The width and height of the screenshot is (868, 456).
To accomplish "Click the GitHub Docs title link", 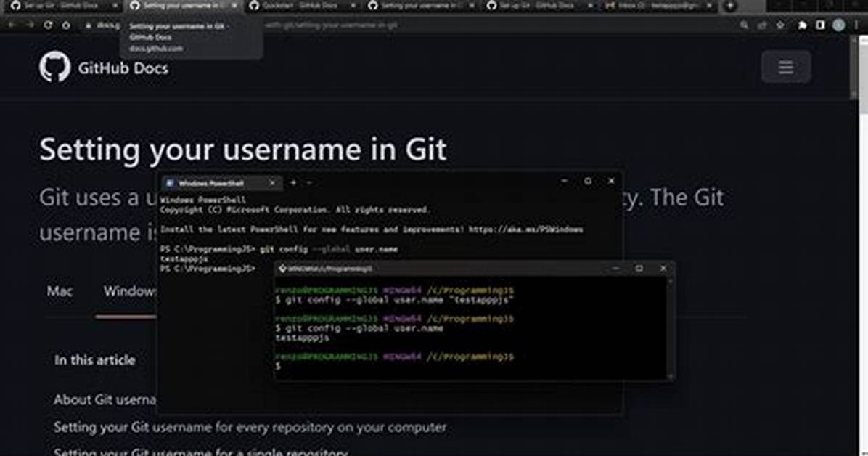I will (x=123, y=68).
